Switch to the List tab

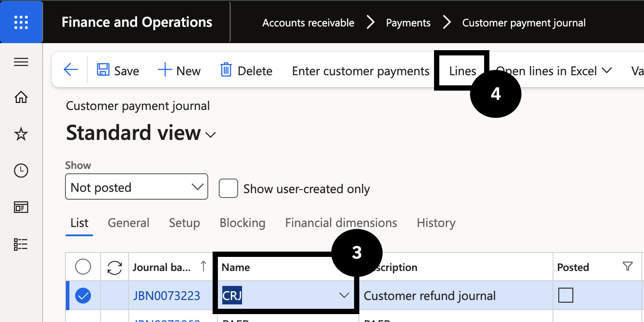coord(80,223)
